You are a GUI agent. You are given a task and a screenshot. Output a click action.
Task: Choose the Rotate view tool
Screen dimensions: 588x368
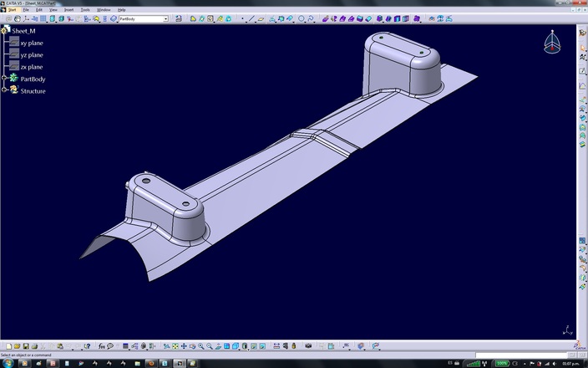[x=192, y=346]
